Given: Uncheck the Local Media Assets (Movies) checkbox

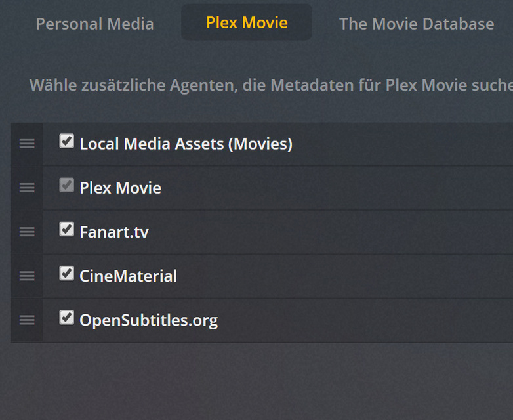Looking at the screenshot, I should [x=66, y=141].
